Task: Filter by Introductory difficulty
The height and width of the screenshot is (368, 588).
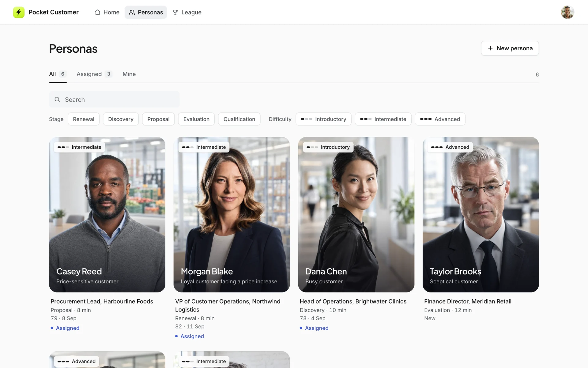Action: [x=323, y=119]
